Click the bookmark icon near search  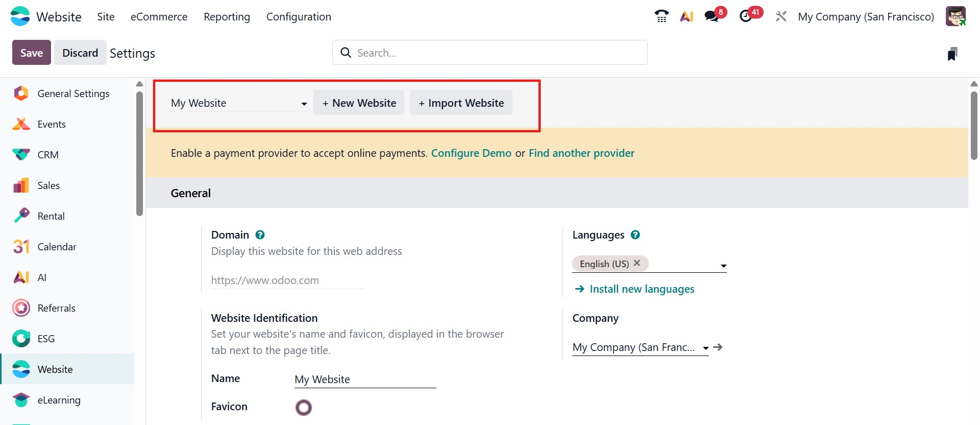(x=952, y=54)
